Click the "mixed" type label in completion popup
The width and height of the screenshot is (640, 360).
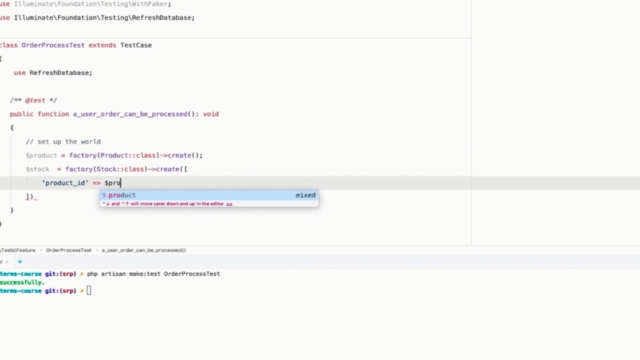coord(305,195)
